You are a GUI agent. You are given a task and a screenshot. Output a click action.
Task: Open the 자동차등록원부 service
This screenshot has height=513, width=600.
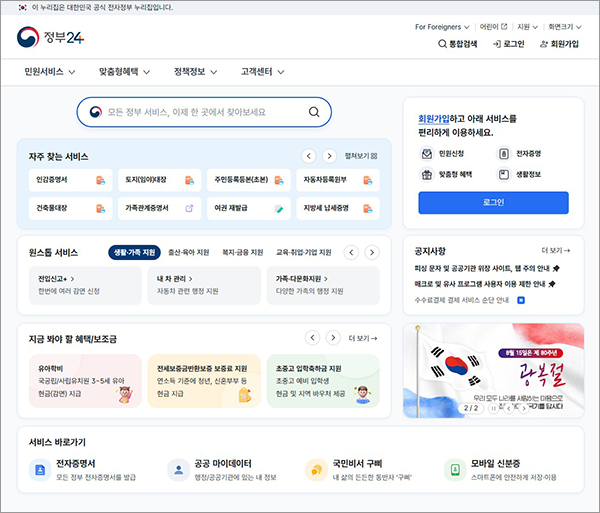(x=338, y=180)
